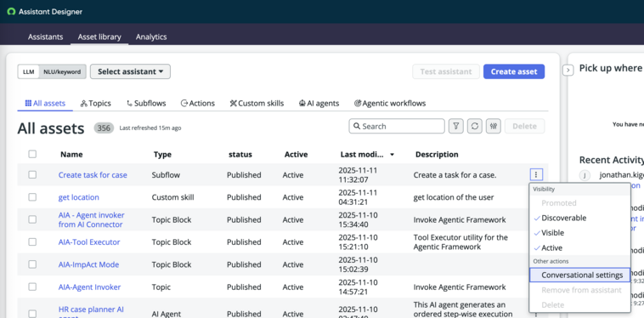Select the LLM mode toggle
The width and height of the screenshot is (644, 318).
coord(28,71)
